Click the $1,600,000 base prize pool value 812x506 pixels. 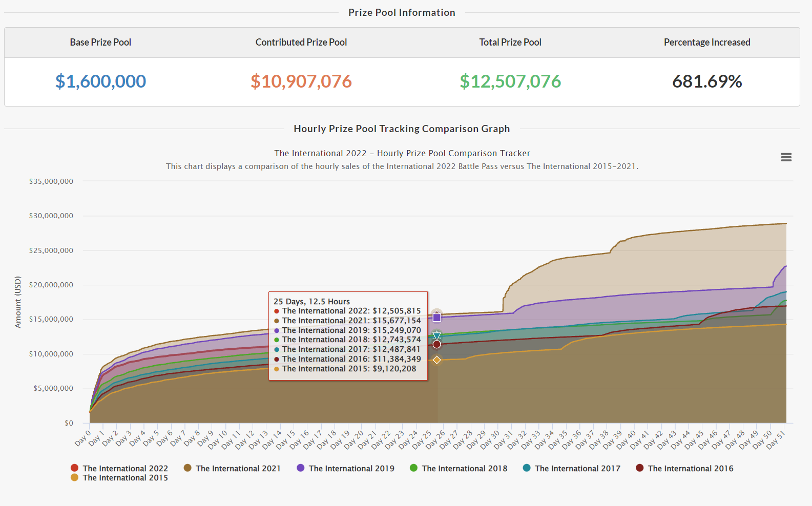click(100, 81)
